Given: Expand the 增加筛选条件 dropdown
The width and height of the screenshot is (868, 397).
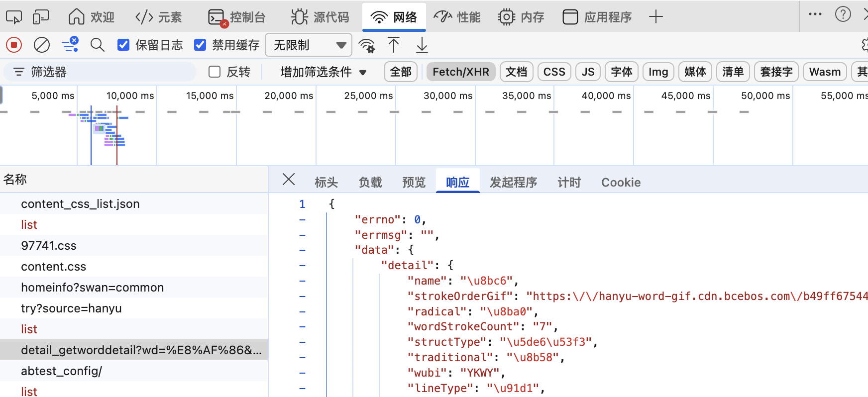Looking at the screenshot, I should coord(324,72).
